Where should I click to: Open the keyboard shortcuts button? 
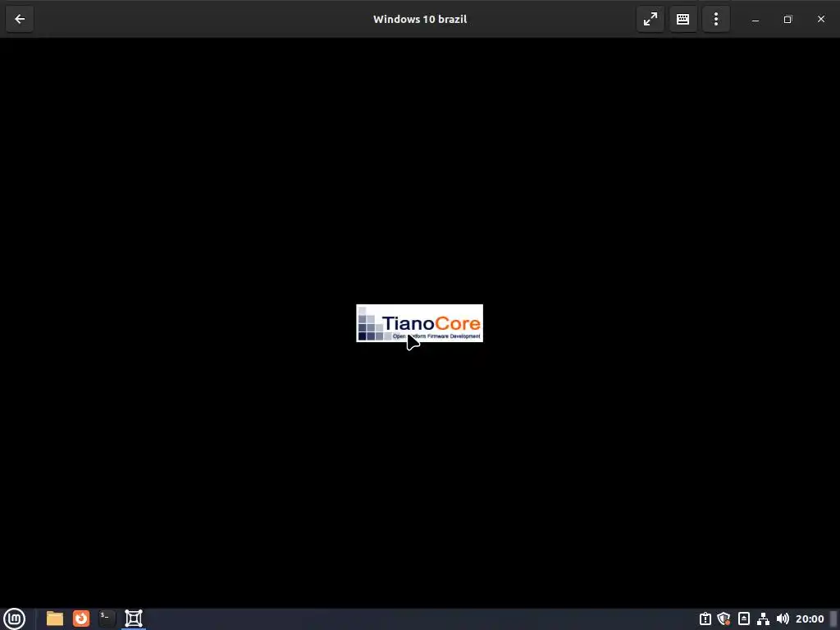[683, 20]
